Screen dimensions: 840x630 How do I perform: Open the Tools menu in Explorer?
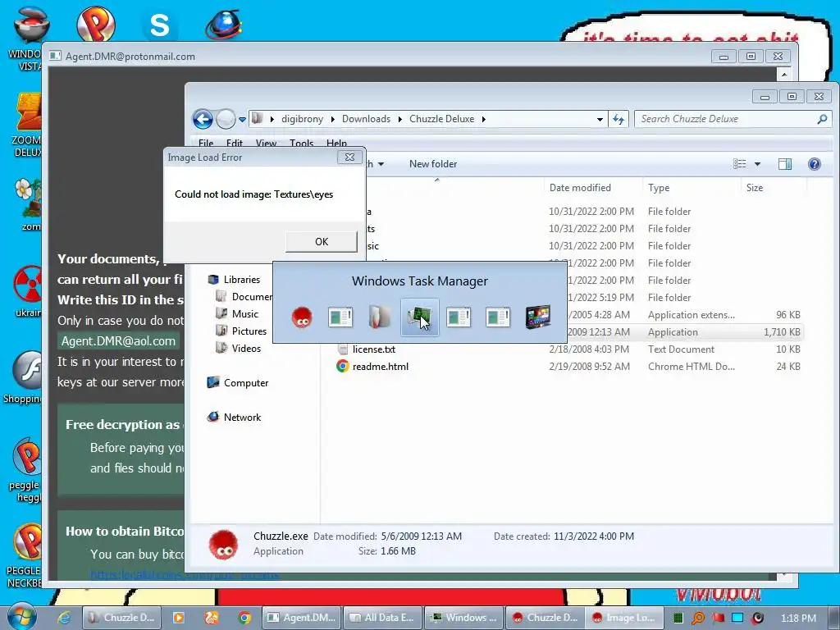tap(301, 143)
